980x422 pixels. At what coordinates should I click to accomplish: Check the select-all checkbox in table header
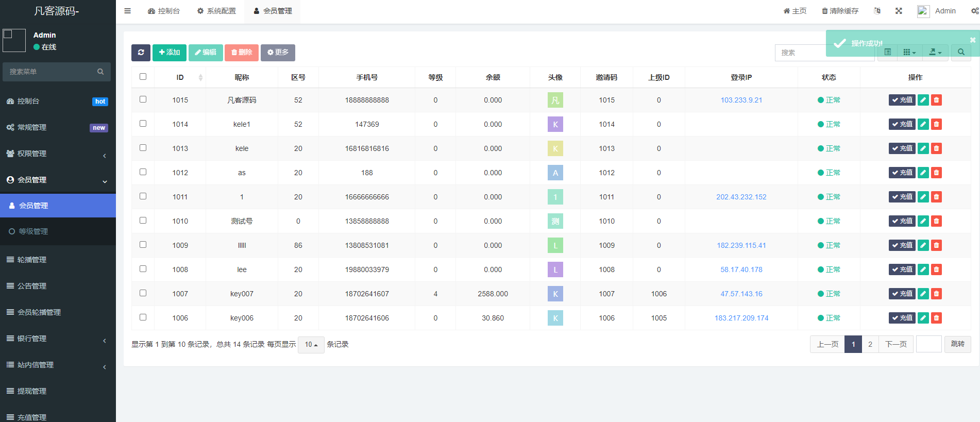[x=143, y=77]
